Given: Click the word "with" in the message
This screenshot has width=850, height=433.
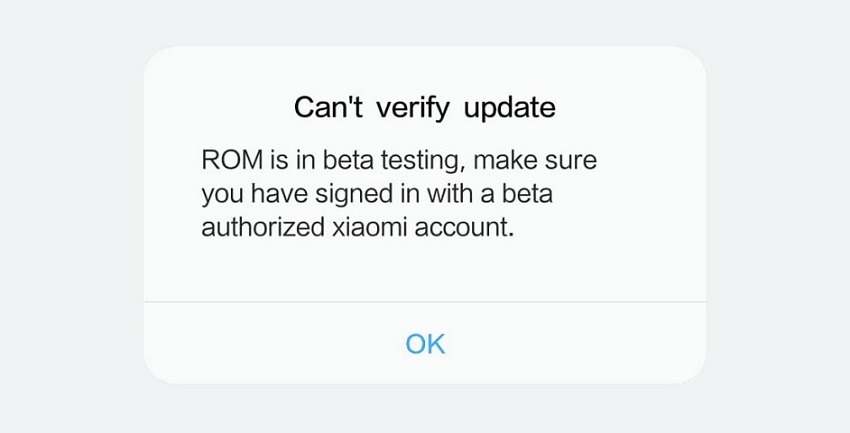Looking at the screenshot, I should click(449, 194).
